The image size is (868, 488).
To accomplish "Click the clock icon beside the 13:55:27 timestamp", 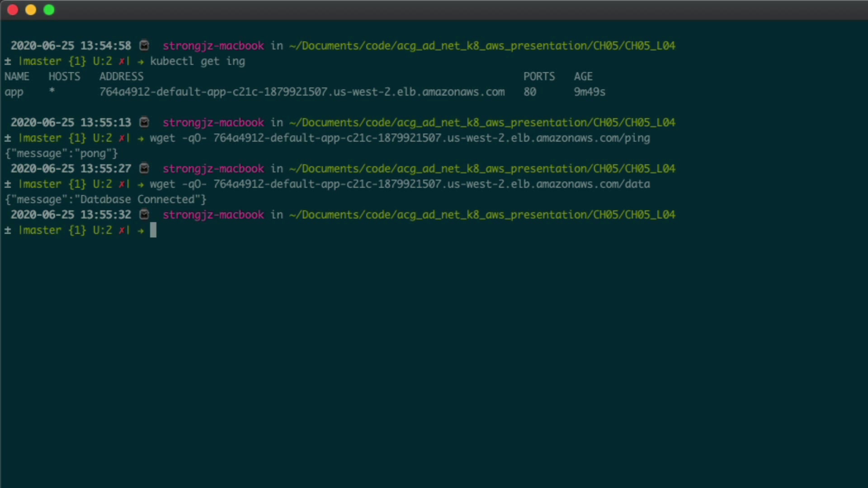I will tap(144, 169).
